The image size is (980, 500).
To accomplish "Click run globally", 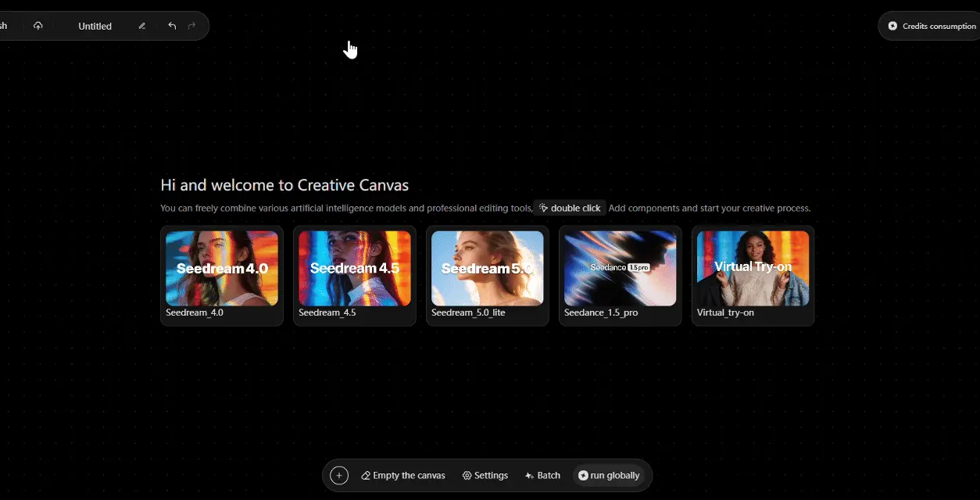I will [609, 475].
